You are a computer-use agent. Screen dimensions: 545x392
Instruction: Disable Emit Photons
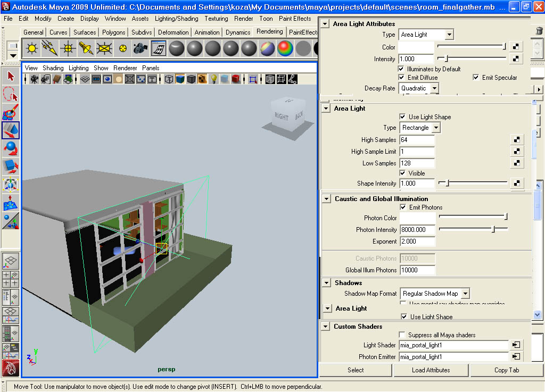(x=403, y=207)
